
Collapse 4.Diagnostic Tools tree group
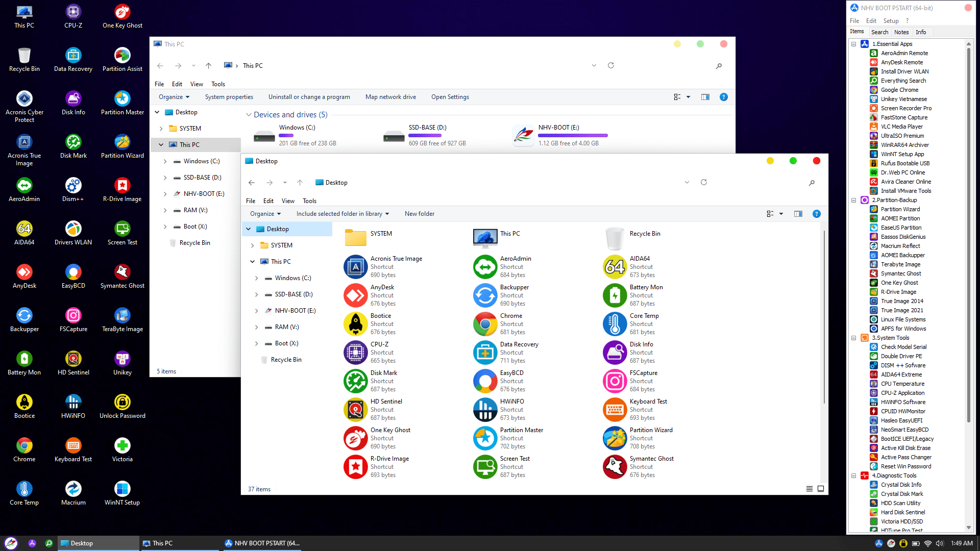853,475
